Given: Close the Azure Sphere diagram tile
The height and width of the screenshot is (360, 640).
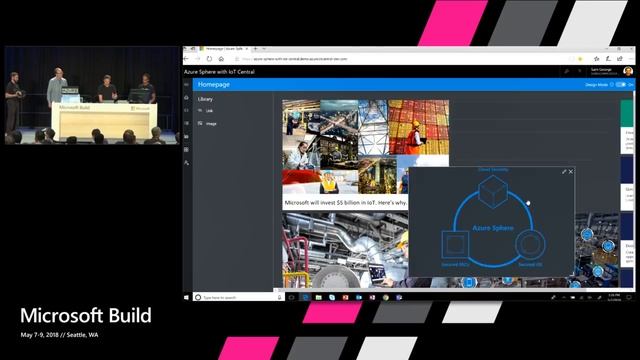Looking at the screenshot, I should coord(571,172).
